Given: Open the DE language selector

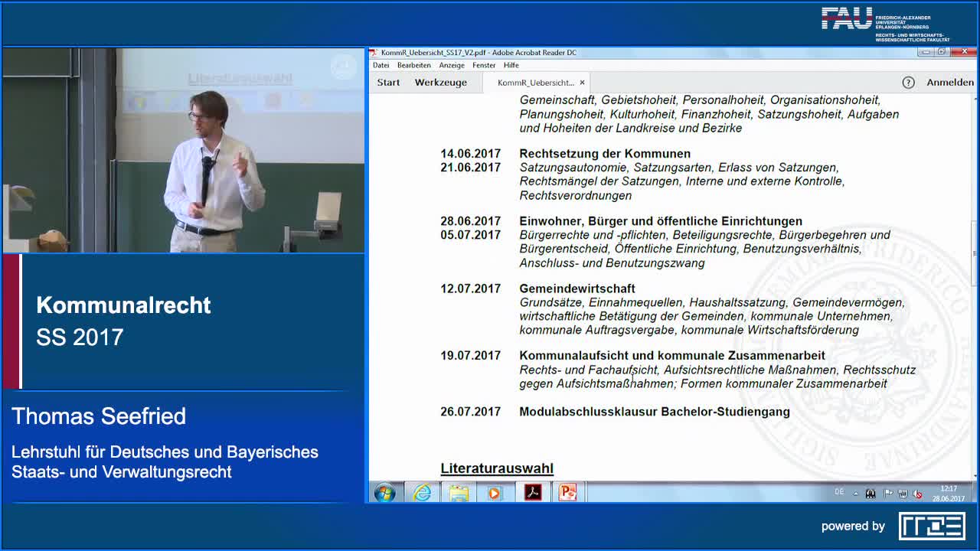Looking at the screenshot, I should (839, 492).
